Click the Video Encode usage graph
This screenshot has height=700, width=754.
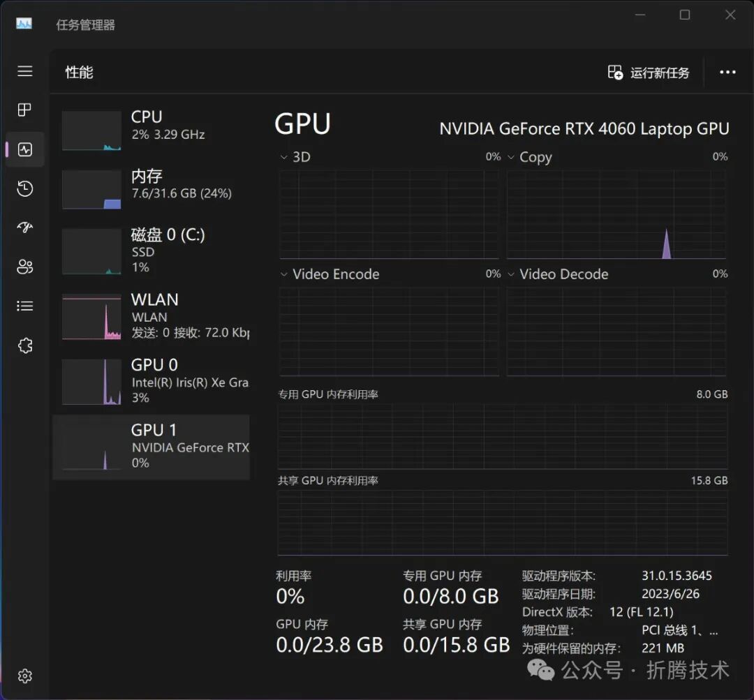pos(389,332)
